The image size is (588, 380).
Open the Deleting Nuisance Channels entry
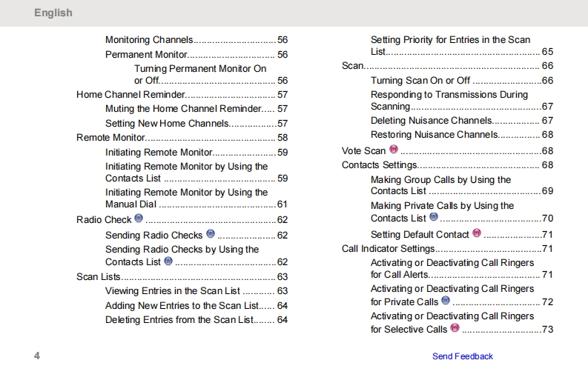click(x=431, y=121)
